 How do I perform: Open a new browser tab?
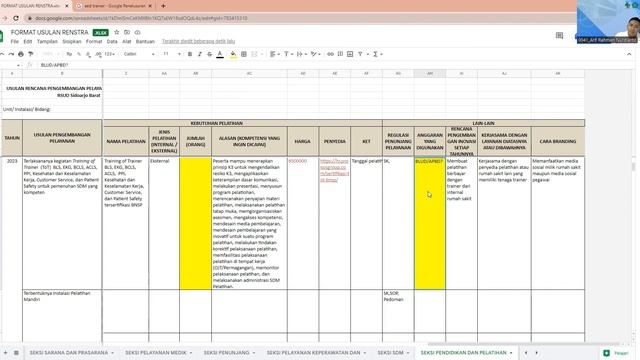[163, 6]
